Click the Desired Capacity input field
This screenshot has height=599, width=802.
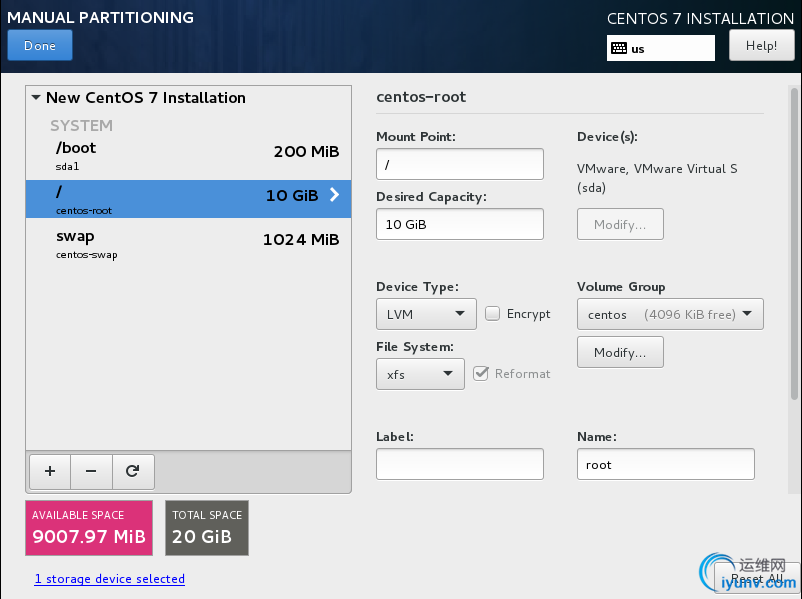point(460,224)
